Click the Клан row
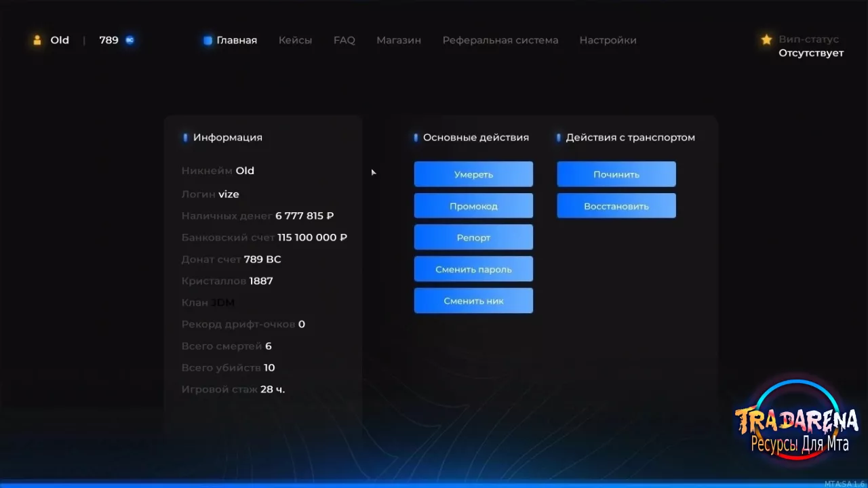 click(208, 302)
